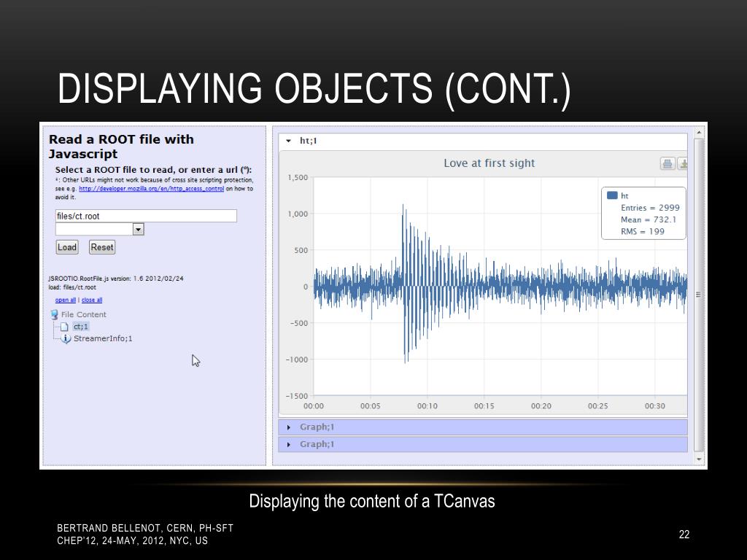The height and width of the screenshot is (560, 747).
Task: Click the JSROOTIO.RootFile.js version text
Action: point(116,279)
